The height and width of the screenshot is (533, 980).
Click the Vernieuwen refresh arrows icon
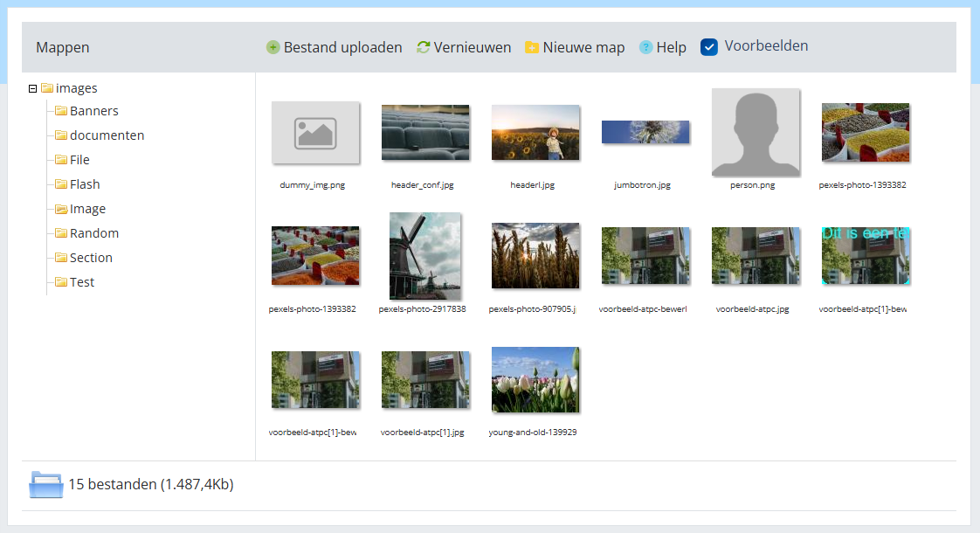pyautogui.click(x=424, y=47)
